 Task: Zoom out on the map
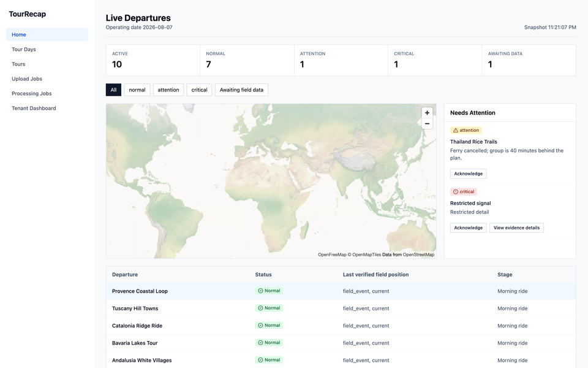pos(427,123)
